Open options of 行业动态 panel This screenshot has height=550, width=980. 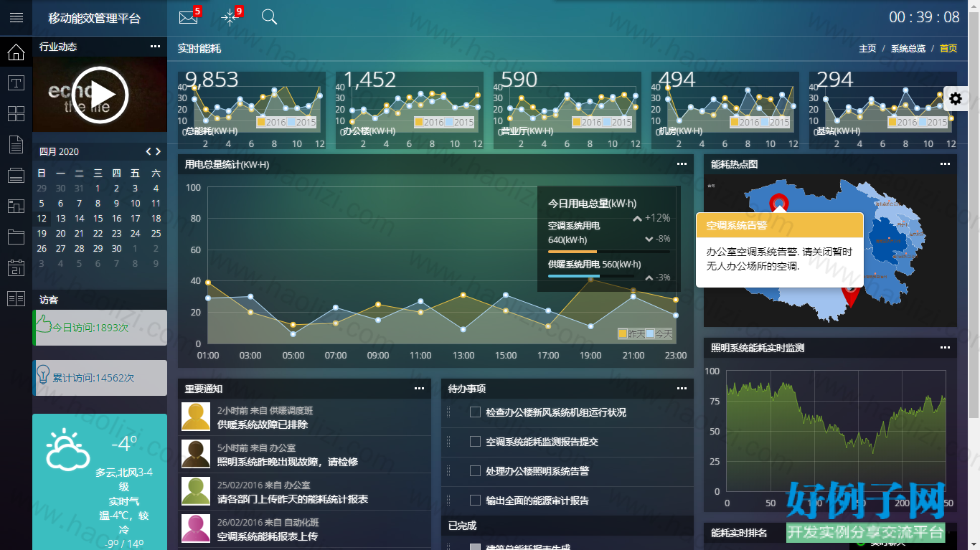tap(155, 47)
